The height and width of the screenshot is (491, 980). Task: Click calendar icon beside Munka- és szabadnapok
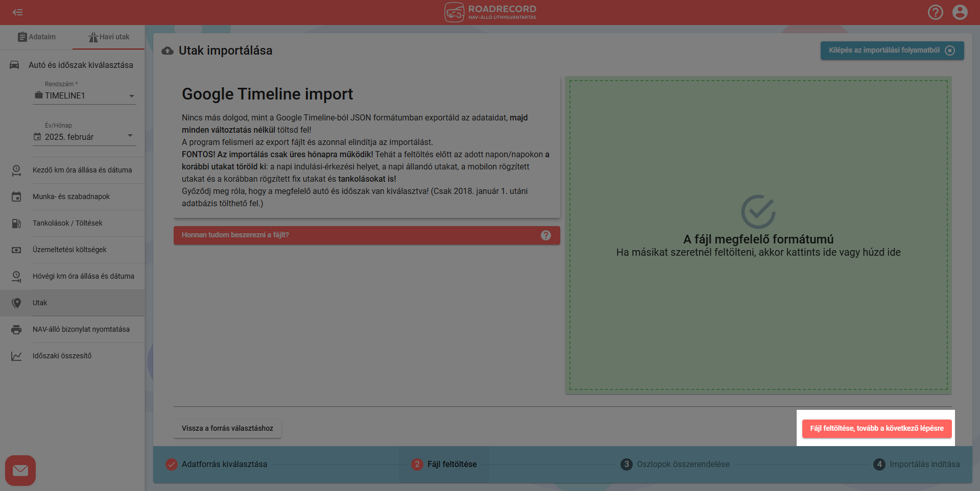coord(16,197)
